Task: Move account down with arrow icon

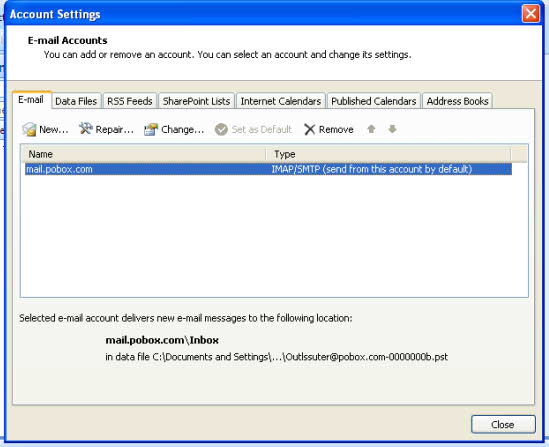Action: tap(392, 129)
